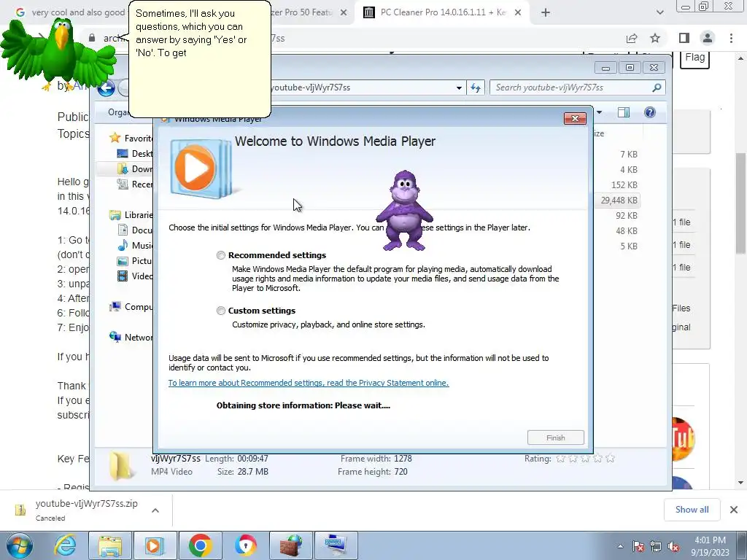Expand the Chrome tab search chevron
Image resolution: width=747 pixels, height=560 pixels.
pyautogui.click(x=659, y=13)
